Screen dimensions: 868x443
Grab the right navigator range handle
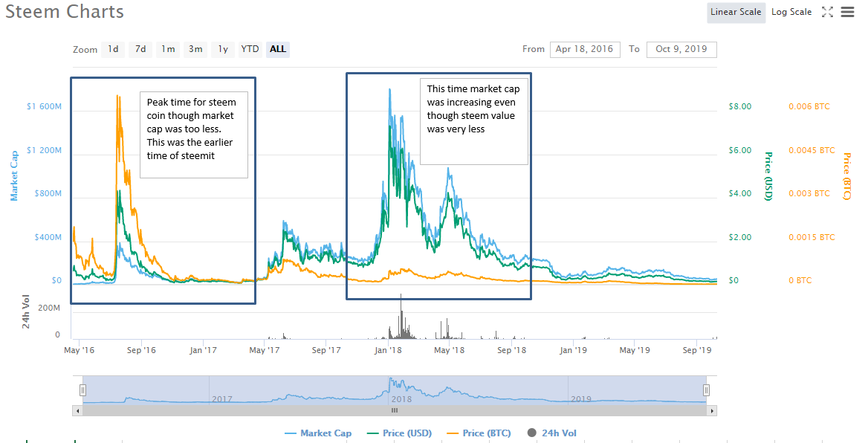point(706,389)
